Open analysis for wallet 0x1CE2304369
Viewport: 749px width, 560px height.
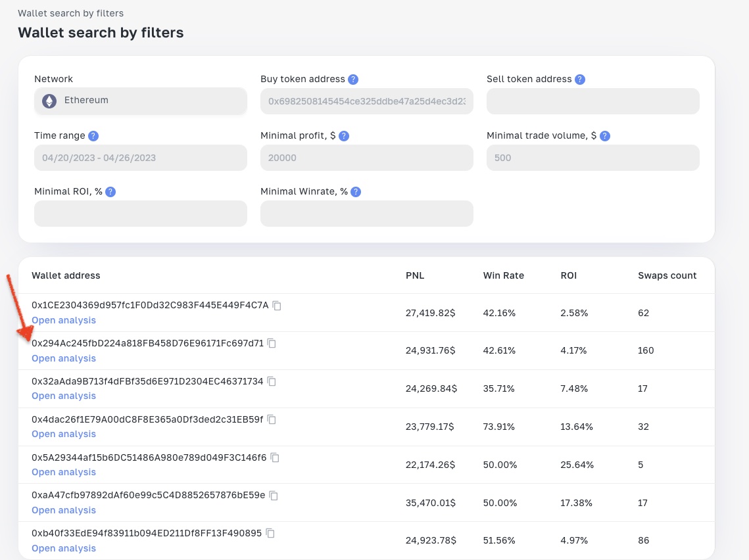(x=64, y=320)
